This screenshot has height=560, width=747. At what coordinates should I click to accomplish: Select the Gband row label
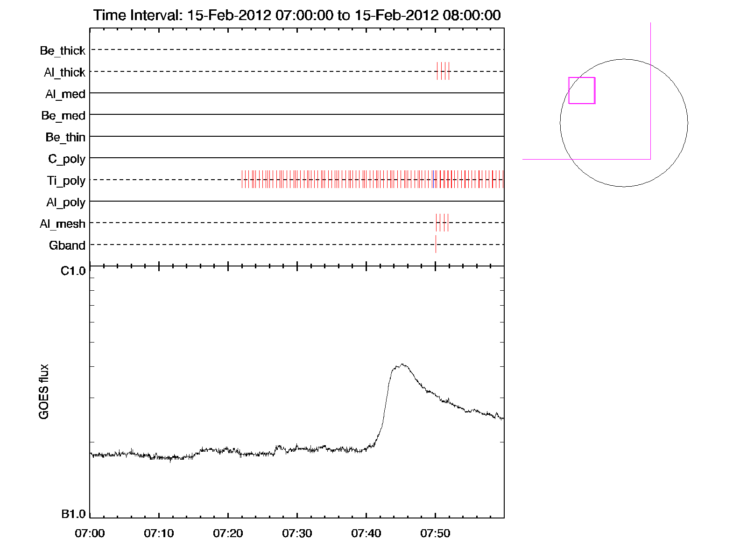point(67,245)
